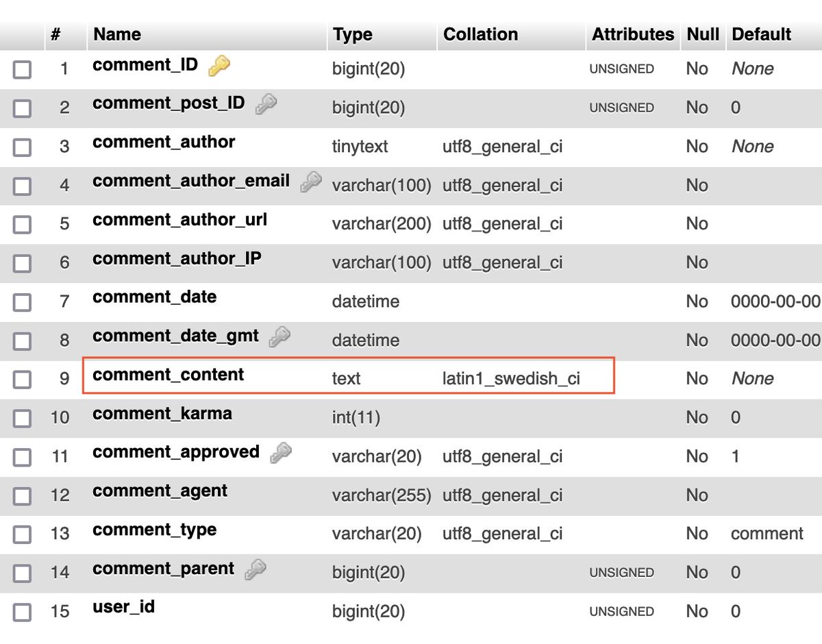Viewport: 822px width, 644px height.
Task: Tick the checkbox in the comment_date_gmt row
Action: 23,340
